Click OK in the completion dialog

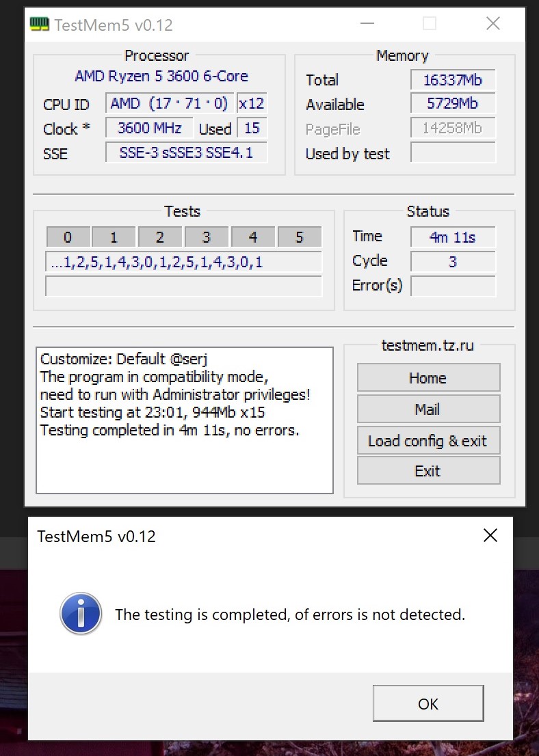point(428,703)
